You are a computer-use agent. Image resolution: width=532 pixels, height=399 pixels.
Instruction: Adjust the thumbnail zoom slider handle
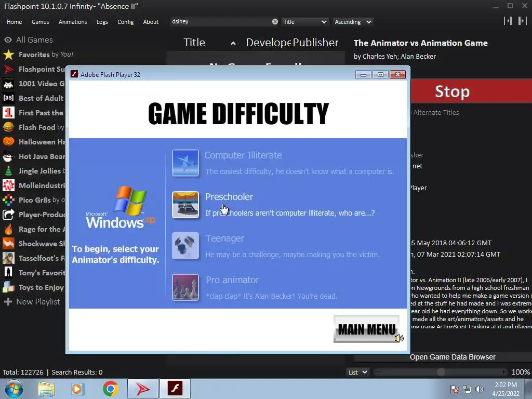click(x=441, y=372)
